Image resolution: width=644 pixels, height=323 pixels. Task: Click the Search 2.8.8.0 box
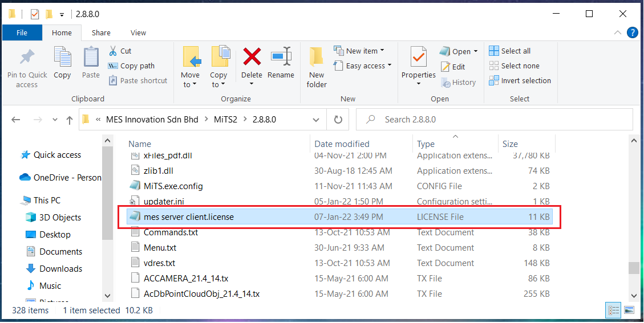[494, 120]
